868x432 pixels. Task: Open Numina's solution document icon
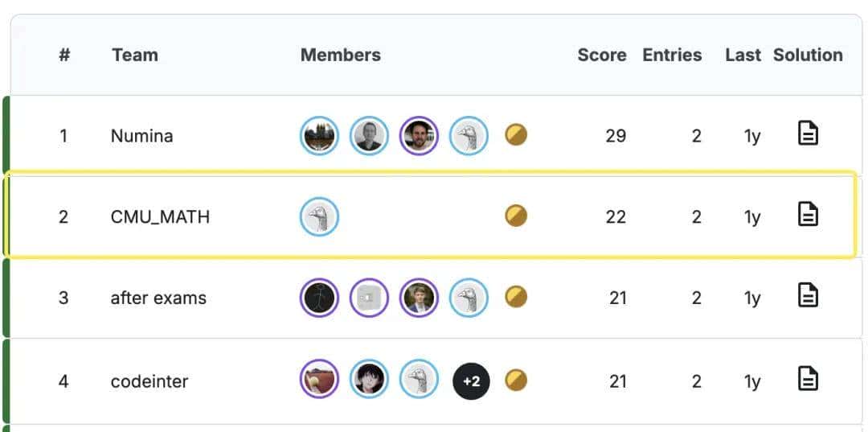[x=808, y=134]
